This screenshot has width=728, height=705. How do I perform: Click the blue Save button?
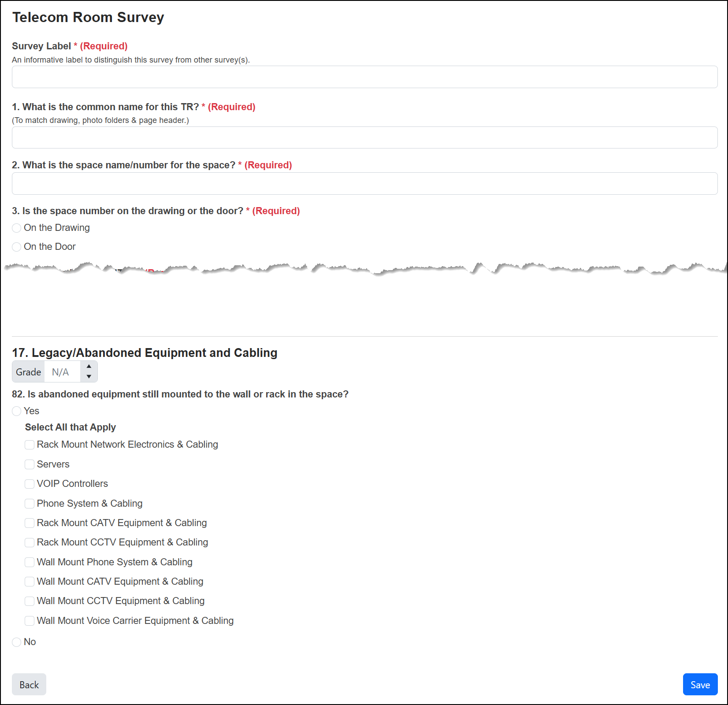(x=700, y=684)
